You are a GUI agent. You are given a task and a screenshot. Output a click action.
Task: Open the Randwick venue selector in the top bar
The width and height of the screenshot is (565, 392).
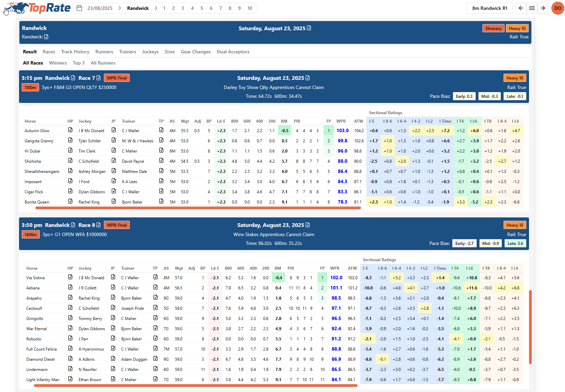[x=138, y=8]
